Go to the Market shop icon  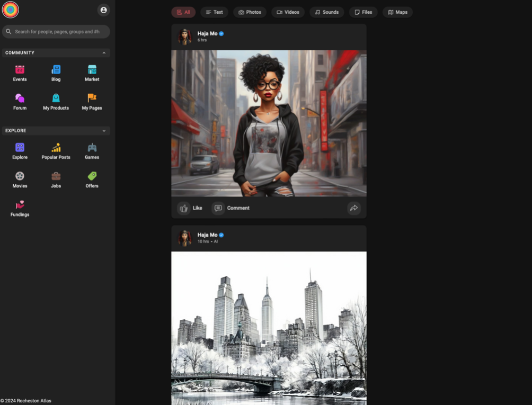(x=92, y=70)
